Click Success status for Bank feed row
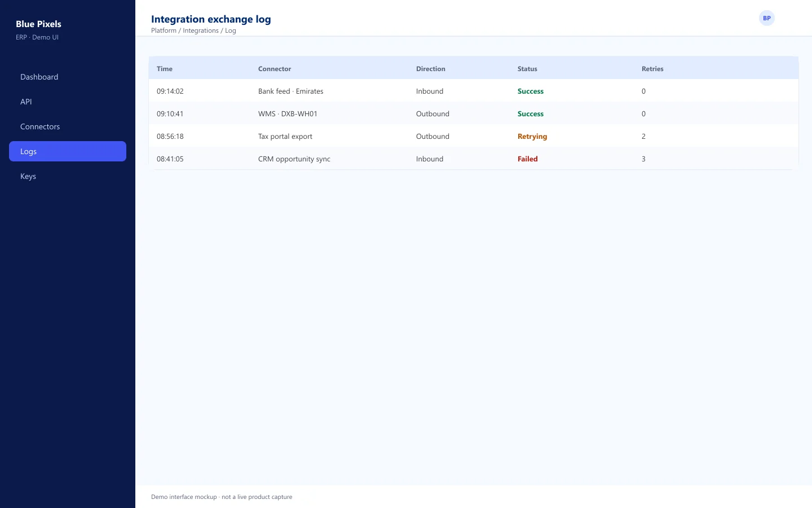The height and width of the screenshot is (508, 812). coord(531,91)
